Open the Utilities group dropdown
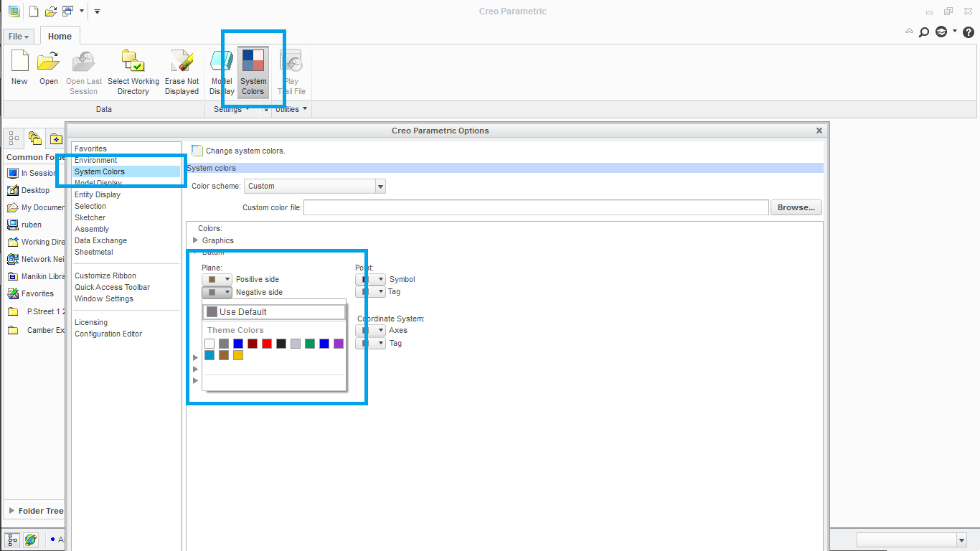The image size is (980, 551). pos(291,109)
